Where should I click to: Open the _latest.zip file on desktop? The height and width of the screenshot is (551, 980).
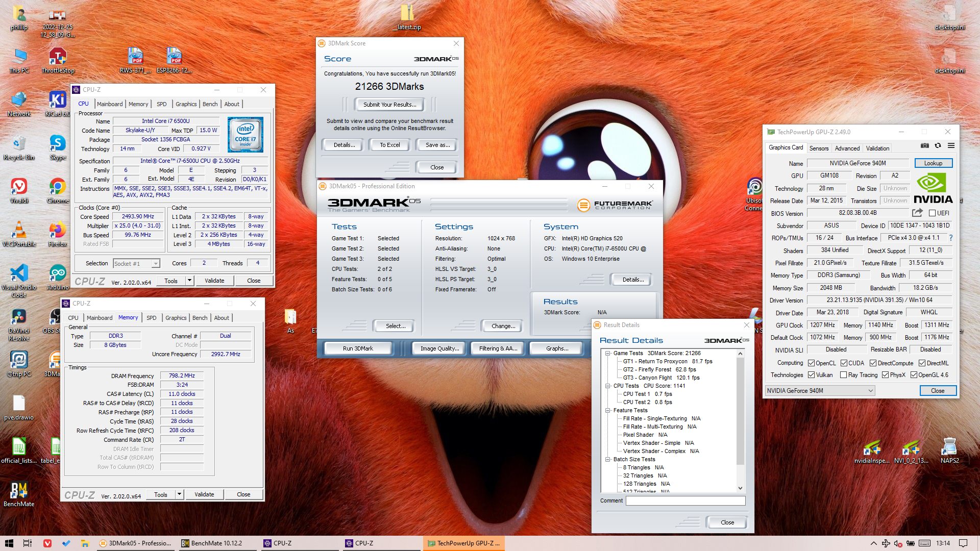[407, 17]
